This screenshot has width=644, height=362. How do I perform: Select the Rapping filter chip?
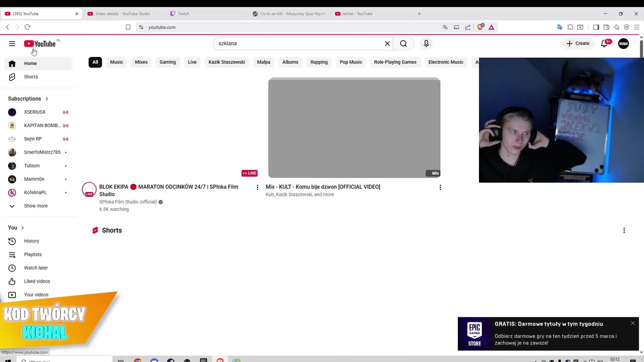click(319, 62)
